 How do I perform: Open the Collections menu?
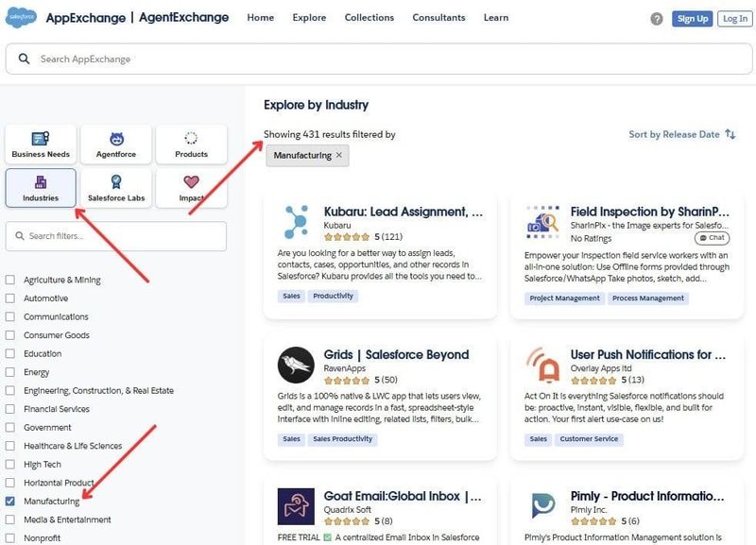tap(369, 18)
